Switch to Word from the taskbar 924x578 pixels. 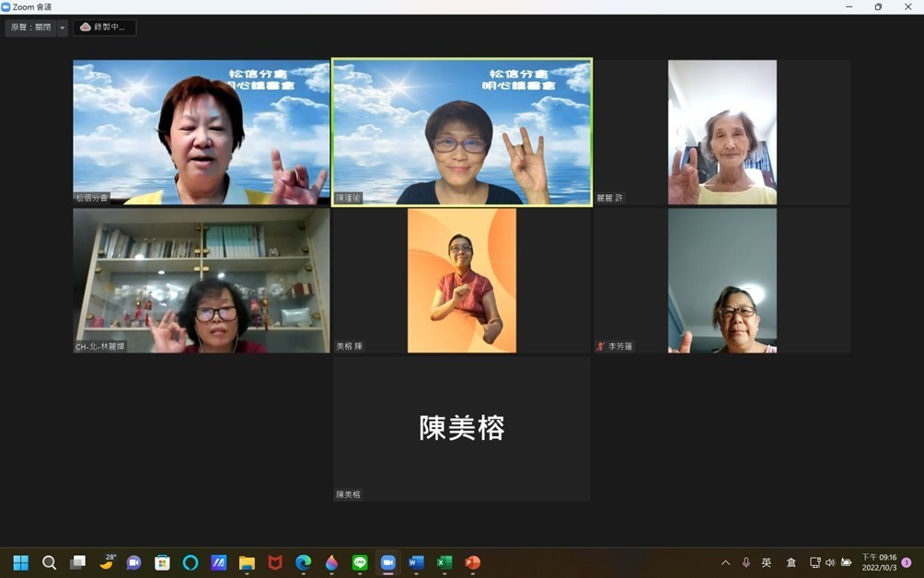[416, 562]
